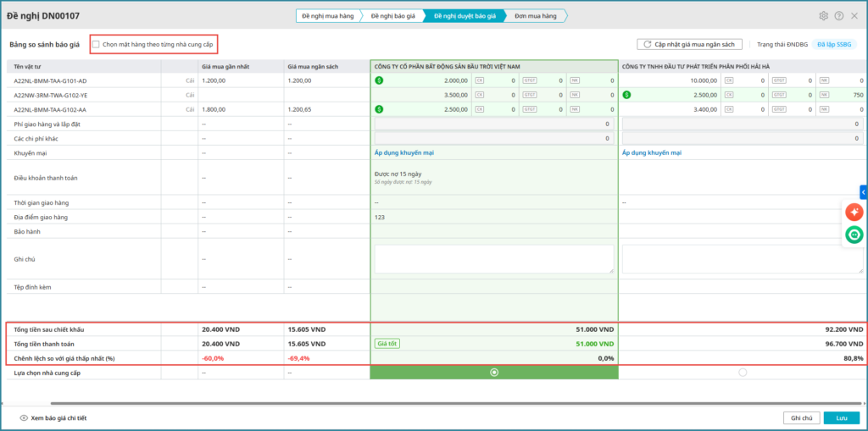Click green dollar icon in Hải Hà column
Viewport: 868px width, 431px height.
pyautogui.click(x=626, y=95)
